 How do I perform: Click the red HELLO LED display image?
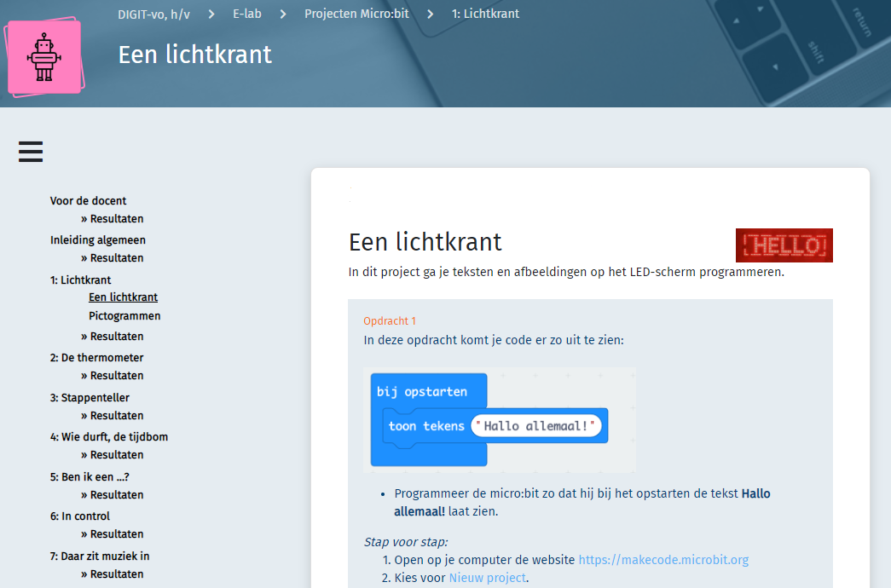tap(784, 245)
